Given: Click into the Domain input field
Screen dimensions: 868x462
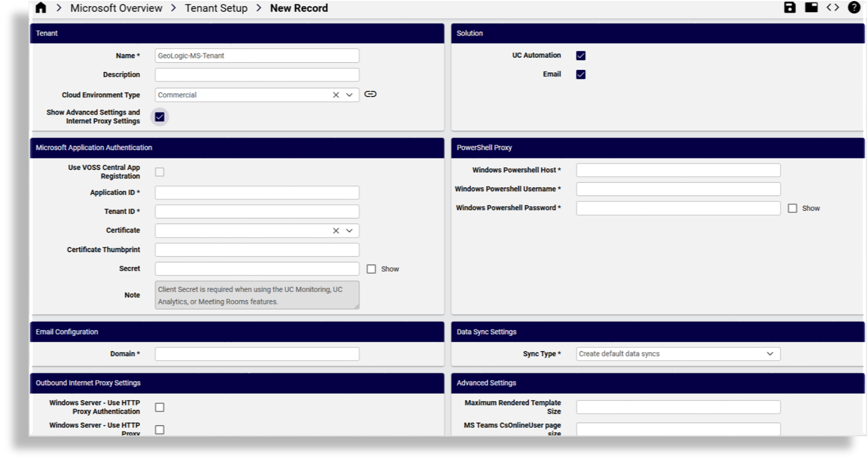Looking at the screenshot, I should (256, 353).
